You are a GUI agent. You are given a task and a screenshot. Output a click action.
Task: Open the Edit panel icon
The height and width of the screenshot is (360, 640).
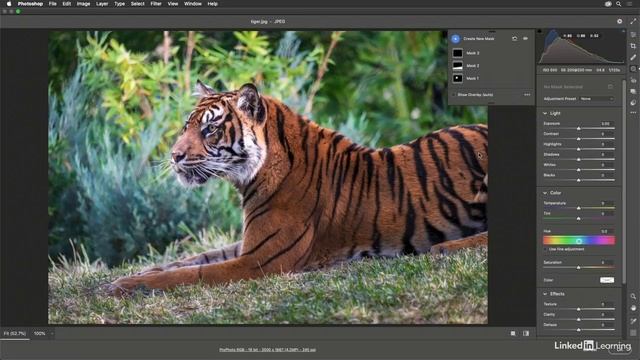633,35
